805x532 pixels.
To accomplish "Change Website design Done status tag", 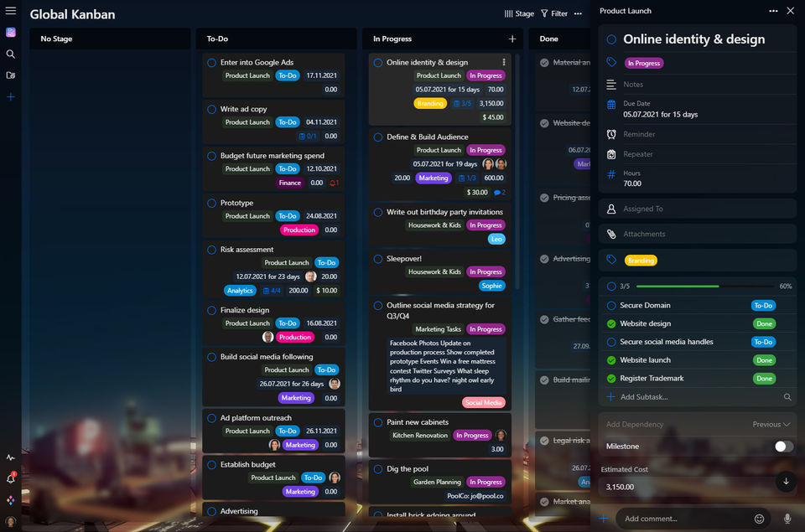I will 764,323.
